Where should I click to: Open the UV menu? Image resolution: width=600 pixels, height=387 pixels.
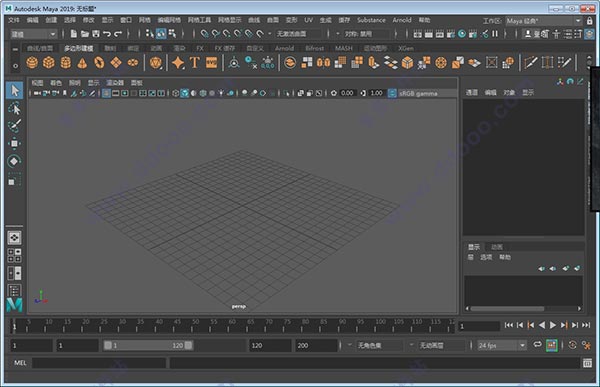point(308,20)
